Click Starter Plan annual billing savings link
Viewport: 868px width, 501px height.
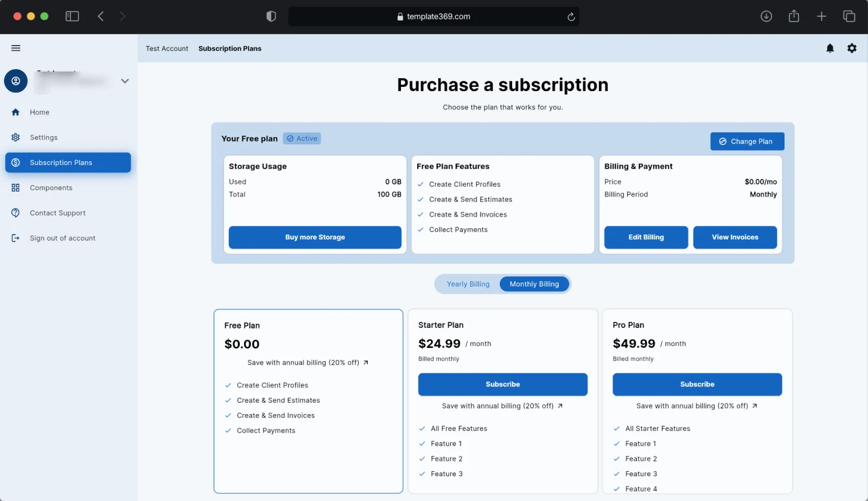[x=502, y=406]
